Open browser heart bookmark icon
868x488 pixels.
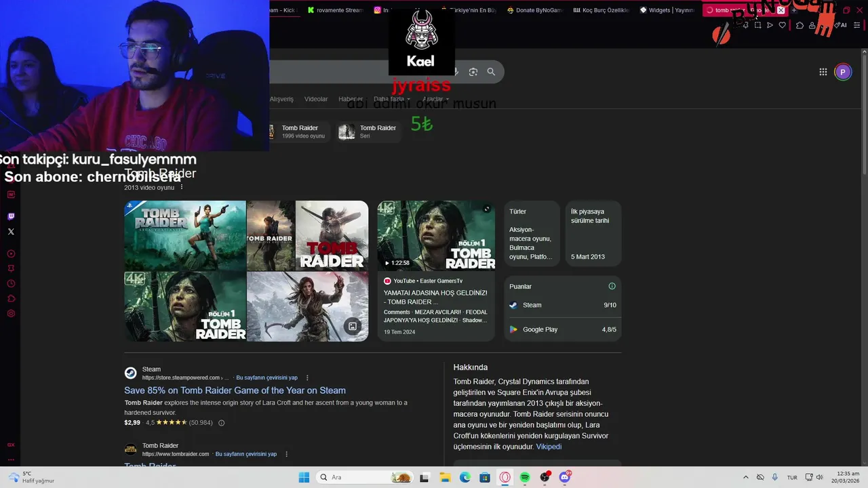782,25
